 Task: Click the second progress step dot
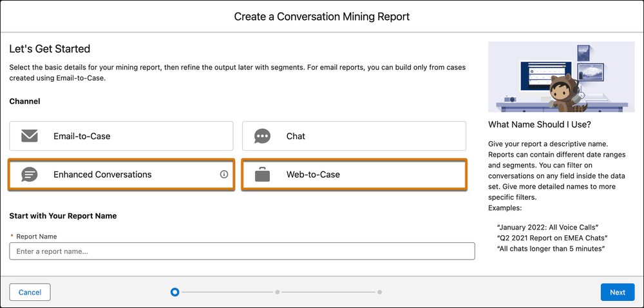278,292
